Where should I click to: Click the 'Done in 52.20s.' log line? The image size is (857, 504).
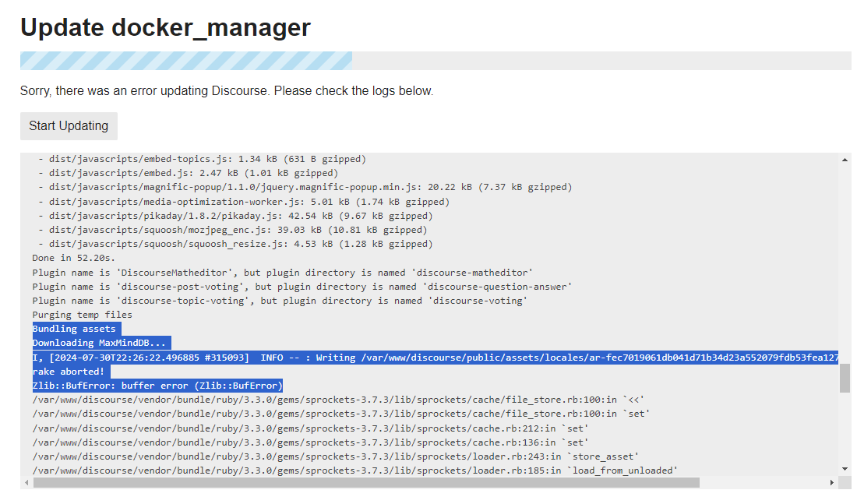(74, 258)
